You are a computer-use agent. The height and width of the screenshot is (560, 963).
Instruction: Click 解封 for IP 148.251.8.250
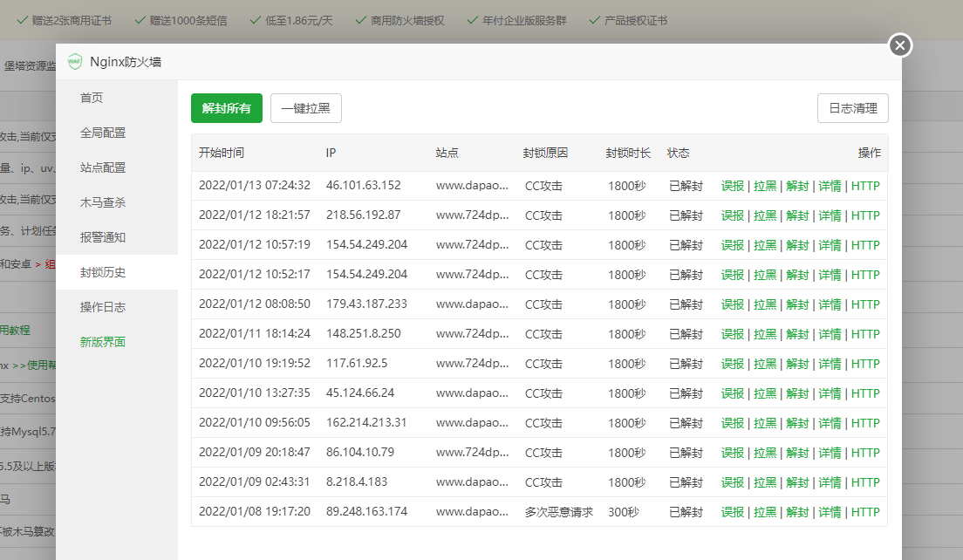pos(797,334)
